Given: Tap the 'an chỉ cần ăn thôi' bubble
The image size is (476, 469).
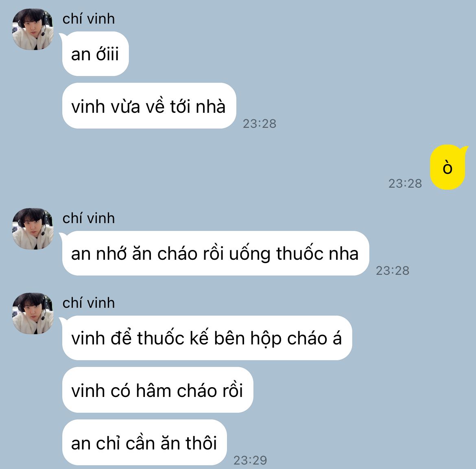Looking at the screenshot, I should [x=144, y=443].
